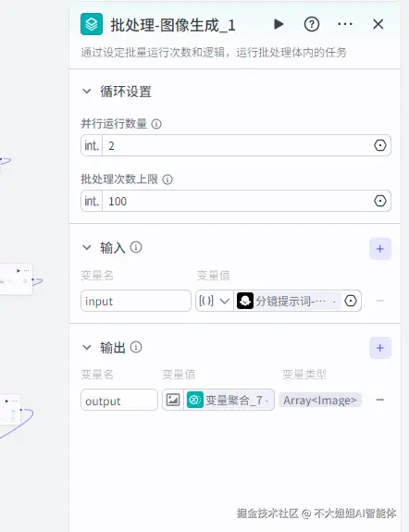Viewport: 409px width, 532px height.
Task: Edit the 并行运行数量 value field showing 2
Action: 236,145
